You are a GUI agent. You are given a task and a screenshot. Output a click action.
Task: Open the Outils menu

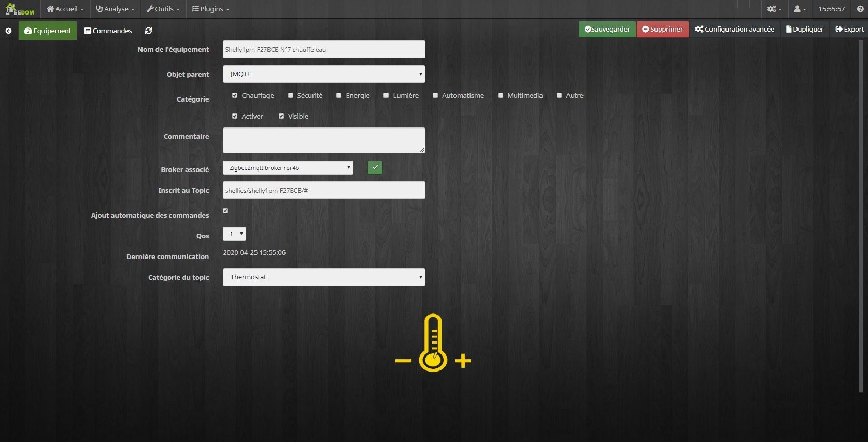tap(163, 9)
